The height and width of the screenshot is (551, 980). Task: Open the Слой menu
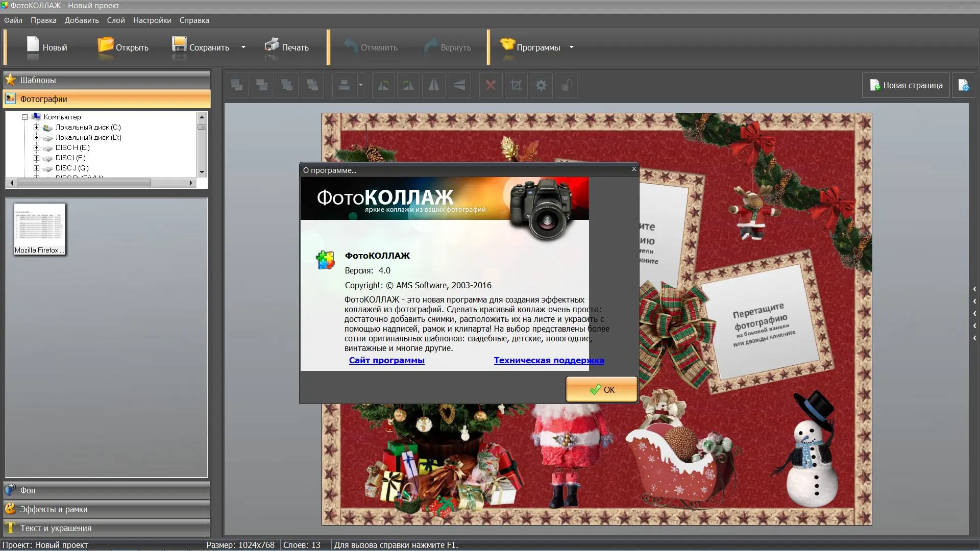pyautogui.click(x=116, y=20)
